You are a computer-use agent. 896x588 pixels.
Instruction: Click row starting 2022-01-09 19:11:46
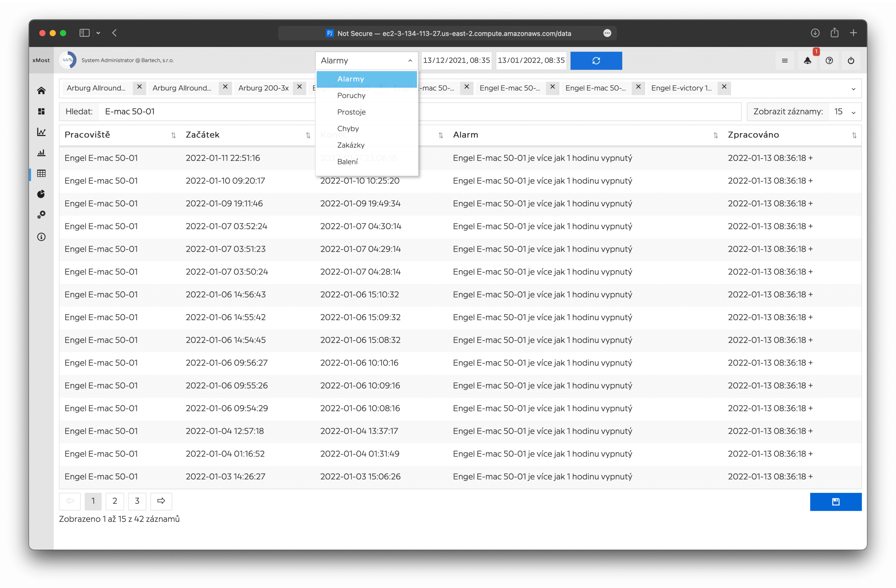coord(460,204)
